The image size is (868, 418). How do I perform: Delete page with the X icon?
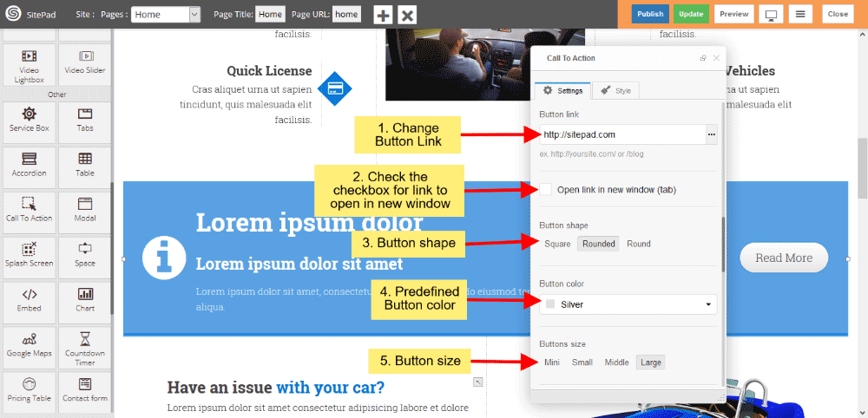(407, 15)
